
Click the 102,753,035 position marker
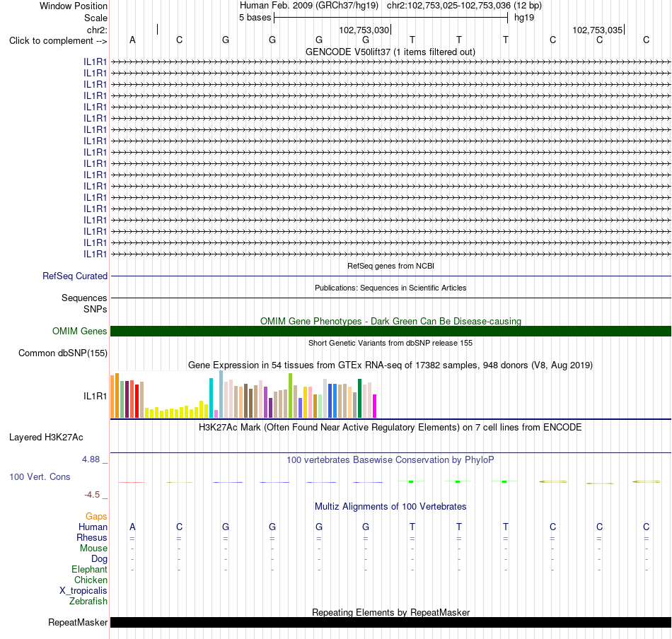(x=598, y=30)
